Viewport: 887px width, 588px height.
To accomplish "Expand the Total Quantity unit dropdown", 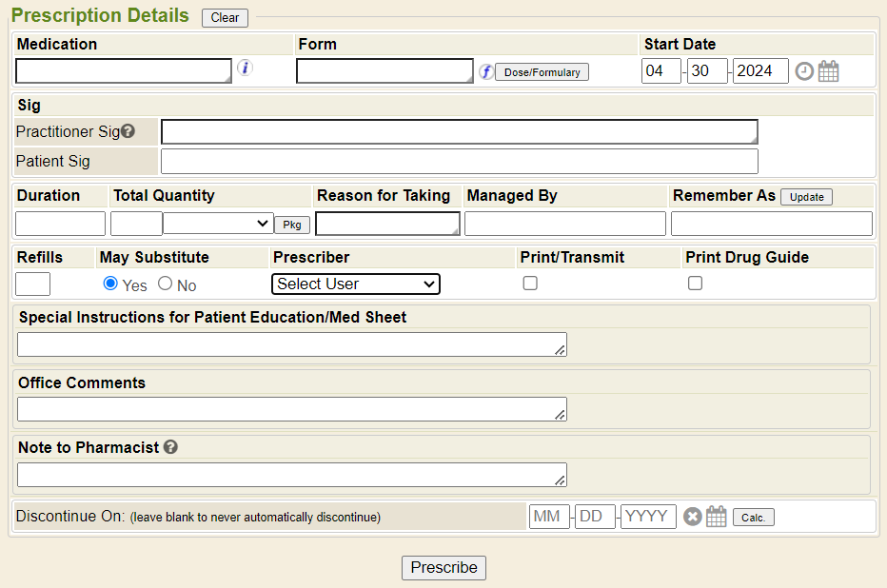I will tap(218, 224).
